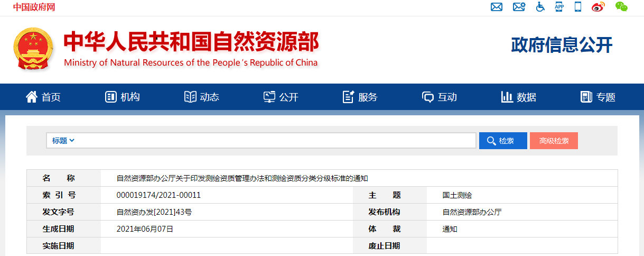Click the APP download icon
The width and height of the screenshot is (644, 256).
(x=559, y=7)
